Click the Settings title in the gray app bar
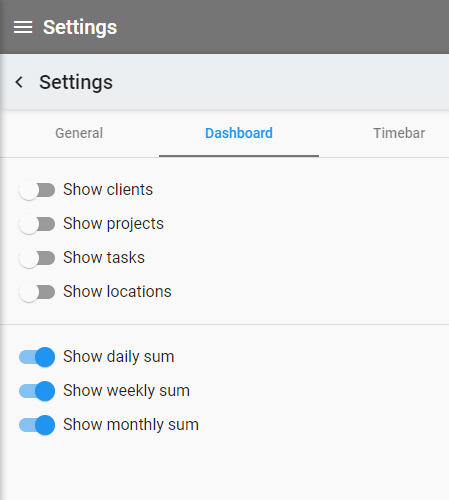Image resolution: width=449 pixels, height=500 pixels. point(80,27)
